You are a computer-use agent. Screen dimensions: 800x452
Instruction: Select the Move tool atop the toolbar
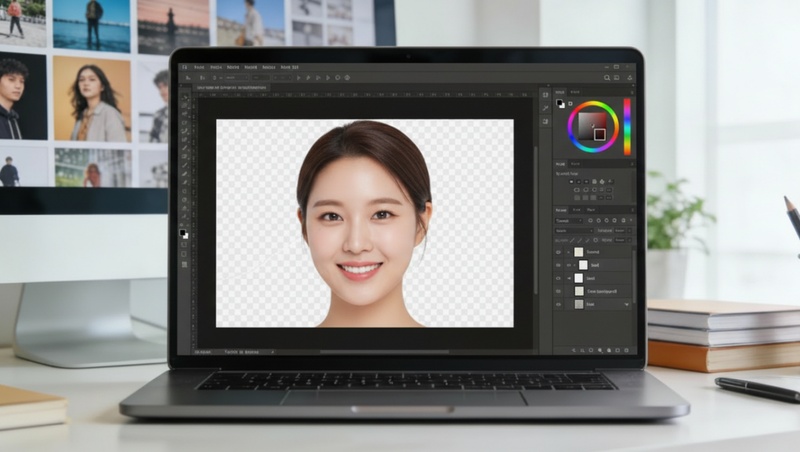click(x=184, y=99)
